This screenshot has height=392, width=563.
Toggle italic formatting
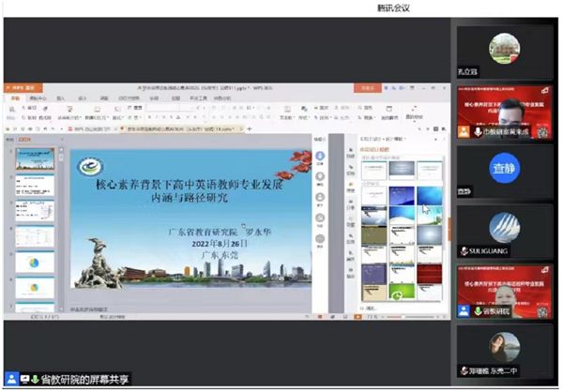pos(157,117)
